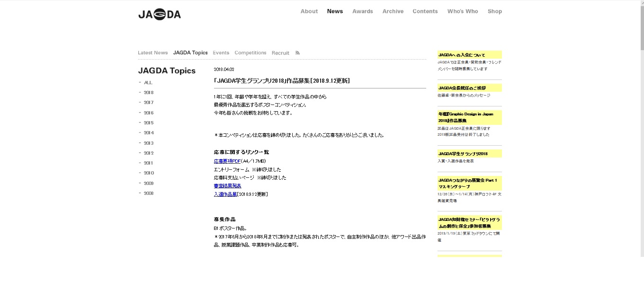Click the 応募に関するリンク一覧 heading
The width and height of the screenshot is (644, 298).
click(241, 152)
